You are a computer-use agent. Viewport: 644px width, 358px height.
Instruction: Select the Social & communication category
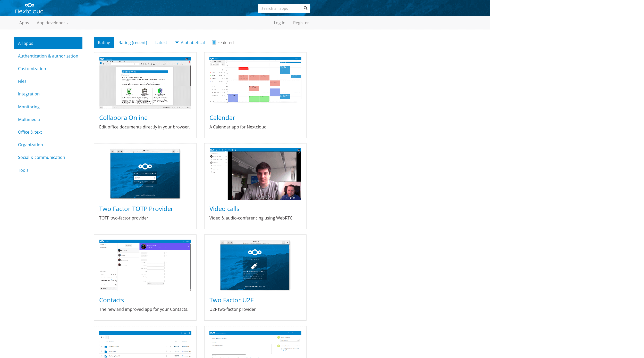click(41, 157)
